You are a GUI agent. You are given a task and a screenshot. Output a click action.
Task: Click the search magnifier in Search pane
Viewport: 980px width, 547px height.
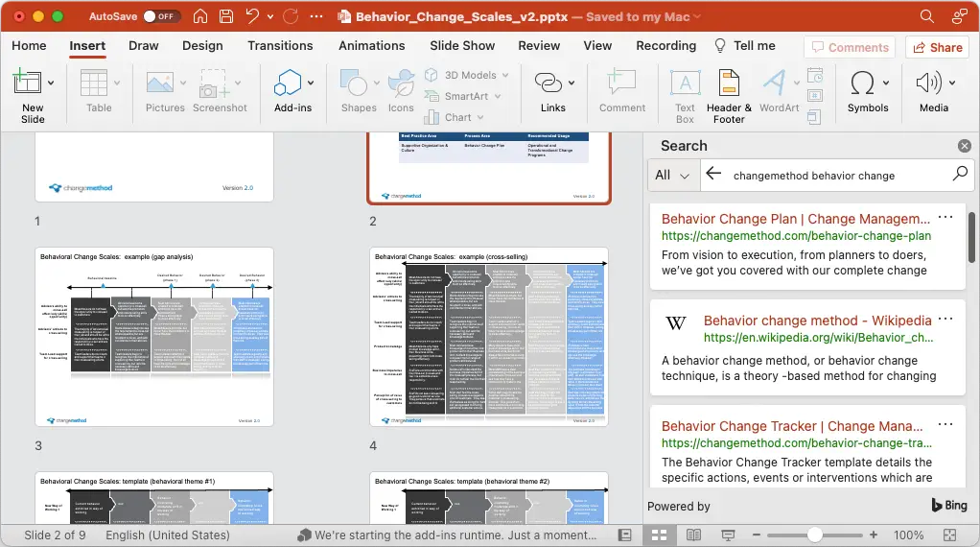959,174
